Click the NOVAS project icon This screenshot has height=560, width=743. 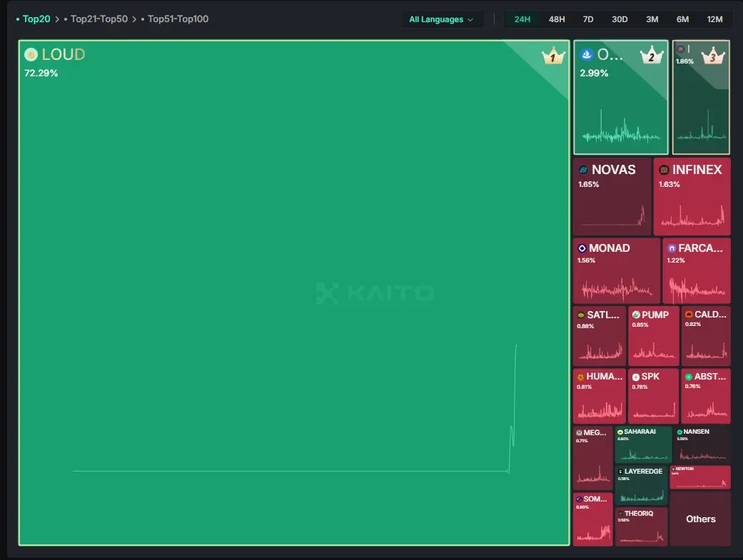coord(583,170)
